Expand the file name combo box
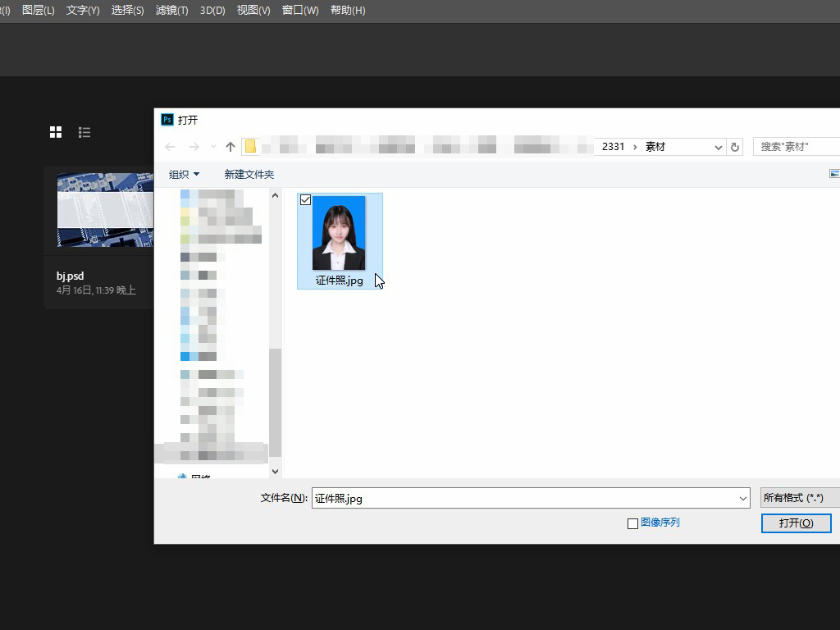 tap(742, 498)
